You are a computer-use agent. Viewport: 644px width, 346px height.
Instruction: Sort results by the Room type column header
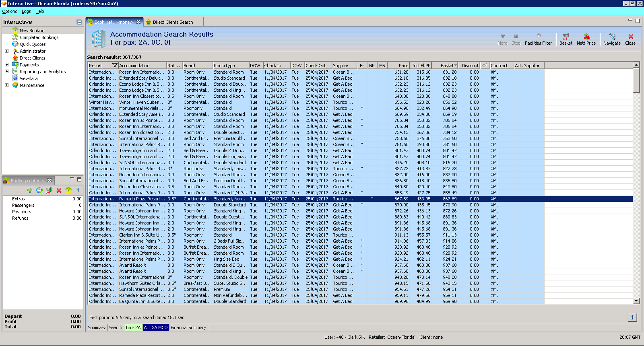click(x=231, y=66)
